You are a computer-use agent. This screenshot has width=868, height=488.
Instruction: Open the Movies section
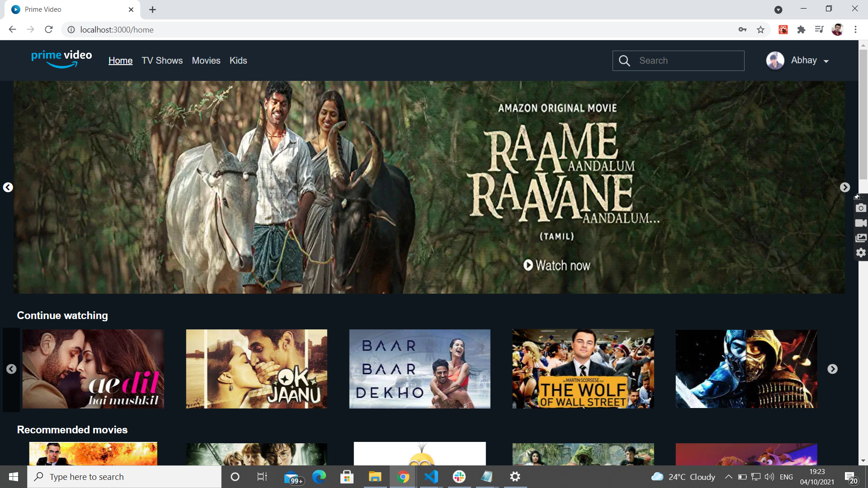206,61
